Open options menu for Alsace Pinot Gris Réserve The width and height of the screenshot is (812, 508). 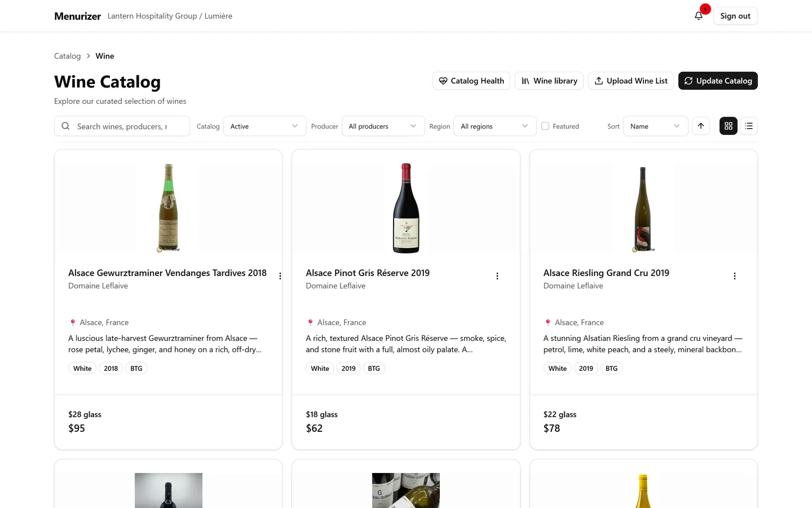(x=497, y=276)
